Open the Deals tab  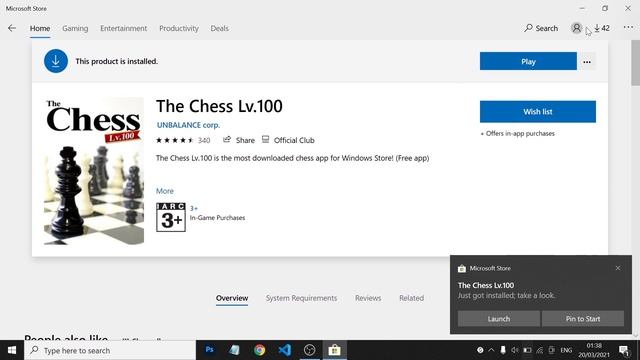220,28
